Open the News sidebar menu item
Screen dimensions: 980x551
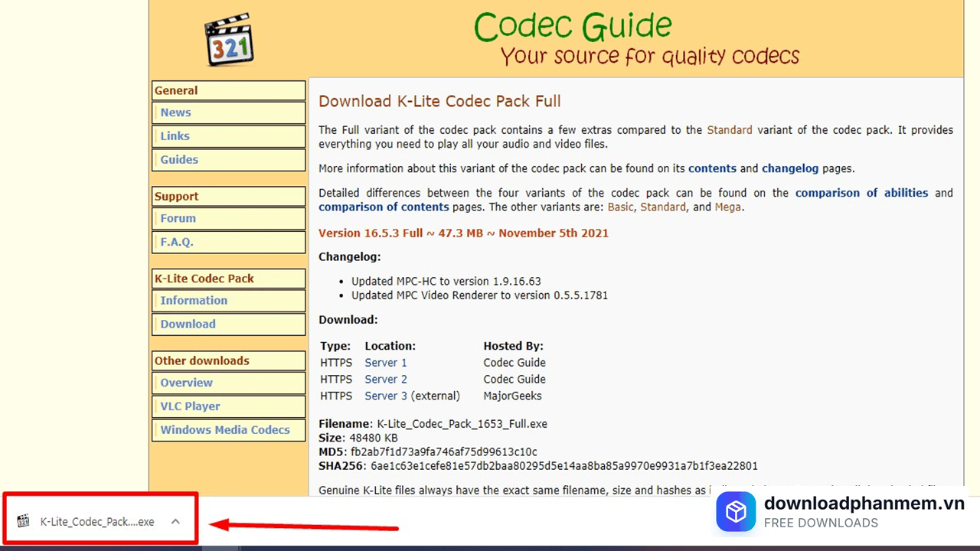tap(175, 112)
